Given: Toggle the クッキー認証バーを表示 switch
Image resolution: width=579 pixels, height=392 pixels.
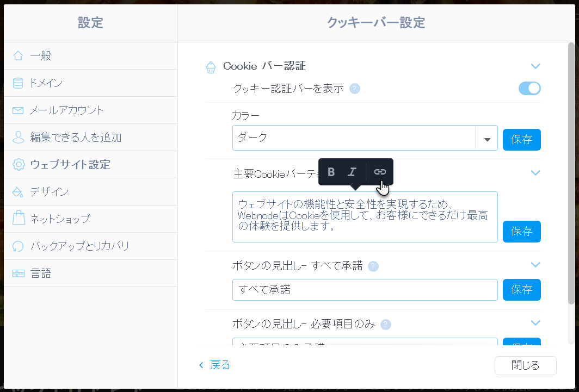Looking at the screenshot, I should (x=529, y=89).
